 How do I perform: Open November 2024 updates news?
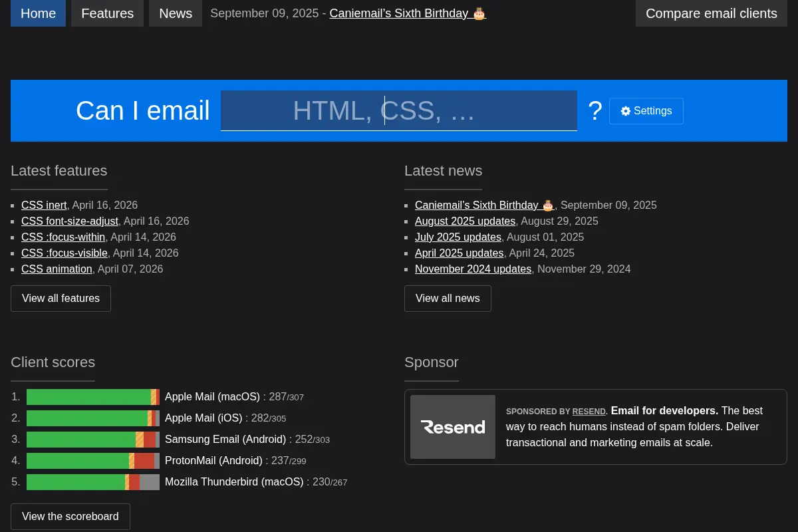473,269
